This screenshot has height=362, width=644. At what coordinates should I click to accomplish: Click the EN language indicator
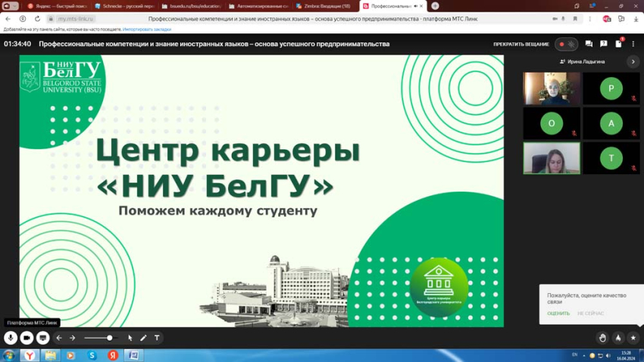pos(574,354)
